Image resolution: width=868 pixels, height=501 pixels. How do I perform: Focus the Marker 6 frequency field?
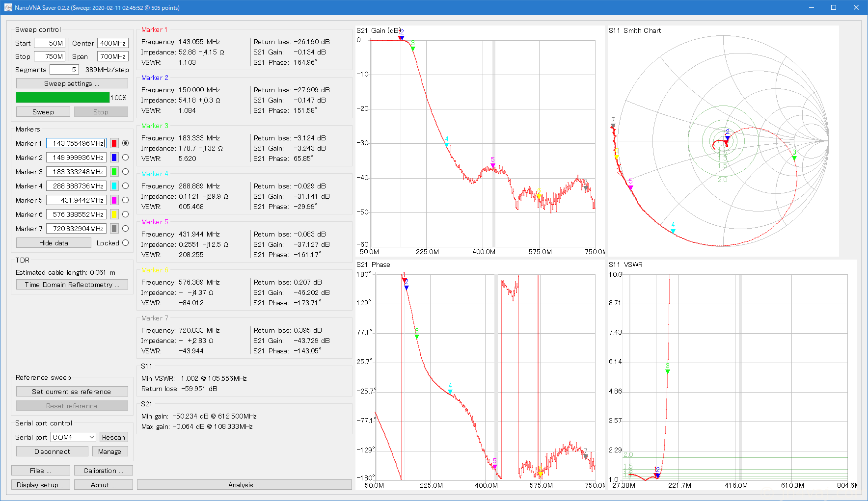(x=76, y=214)
